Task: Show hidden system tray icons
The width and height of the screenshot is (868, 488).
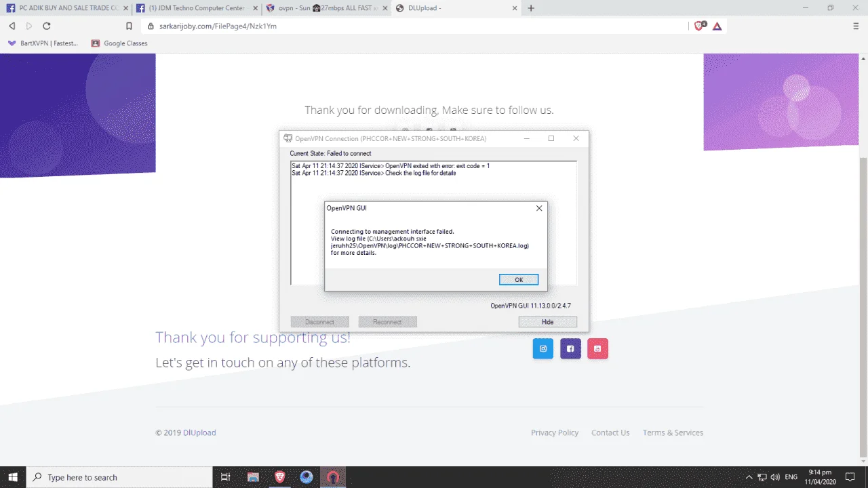Action: (749, 477)
